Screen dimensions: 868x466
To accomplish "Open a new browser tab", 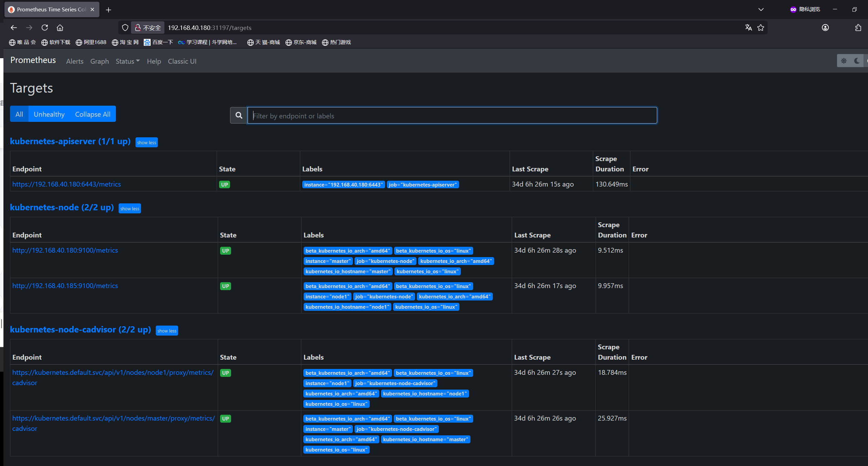I will coord(108,10).
